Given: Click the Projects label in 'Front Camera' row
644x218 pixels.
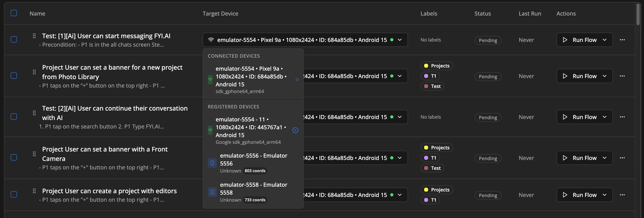Looking at the screenshot, I should click(x=437, y=147).
